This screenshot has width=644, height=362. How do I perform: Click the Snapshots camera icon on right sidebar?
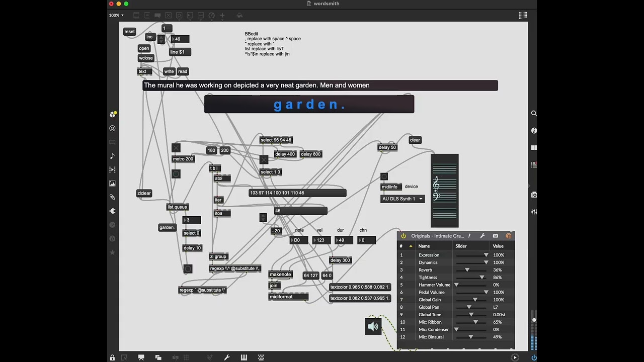(534, 195)
